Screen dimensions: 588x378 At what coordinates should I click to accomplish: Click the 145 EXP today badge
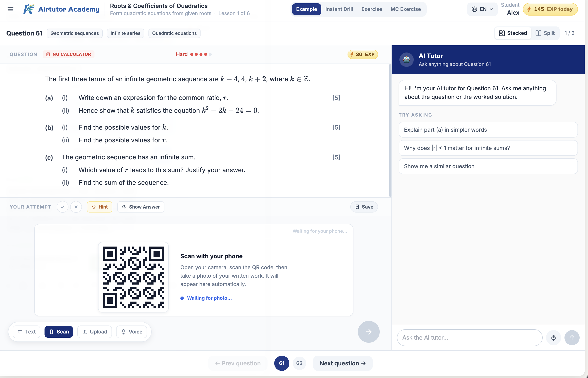[550, 9]
